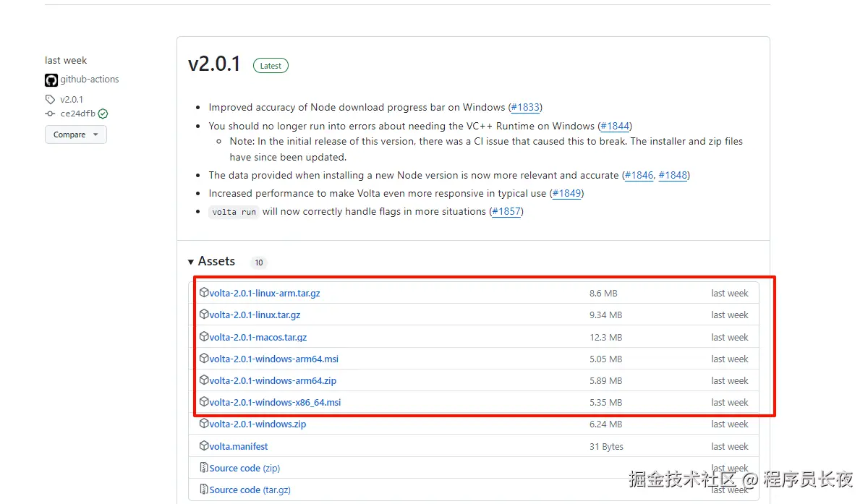Click the 'volta run' code snippet
Viewport: 868px width, 504px height.
(234, 212)
